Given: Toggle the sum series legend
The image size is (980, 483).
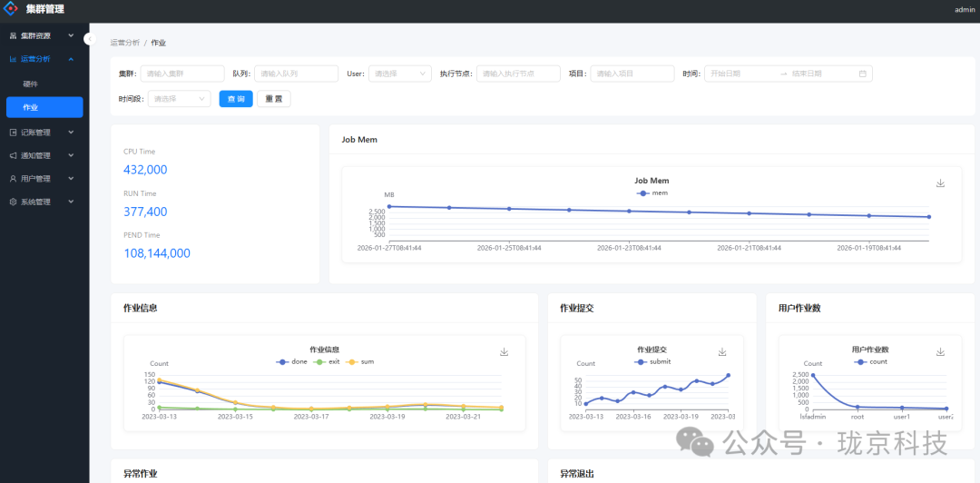Looking at the screenshot, I should [360, 361].
